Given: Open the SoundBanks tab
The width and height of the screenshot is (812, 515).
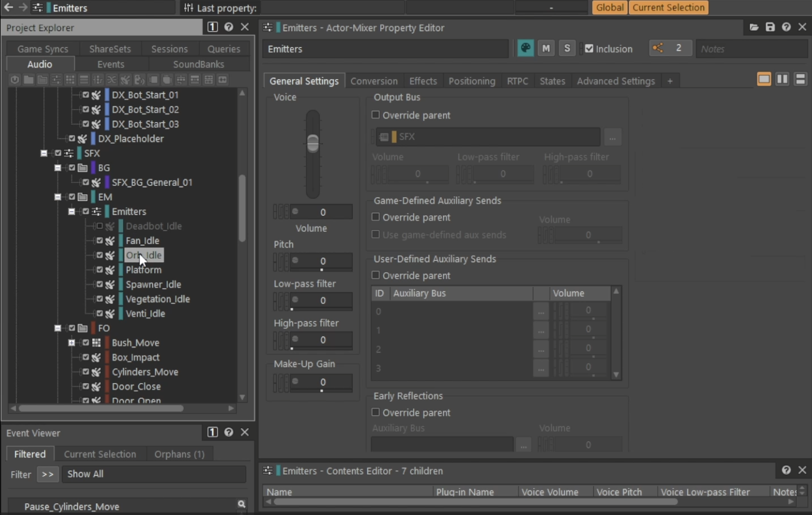Looking at the screenshot, I should coord(199,64).
